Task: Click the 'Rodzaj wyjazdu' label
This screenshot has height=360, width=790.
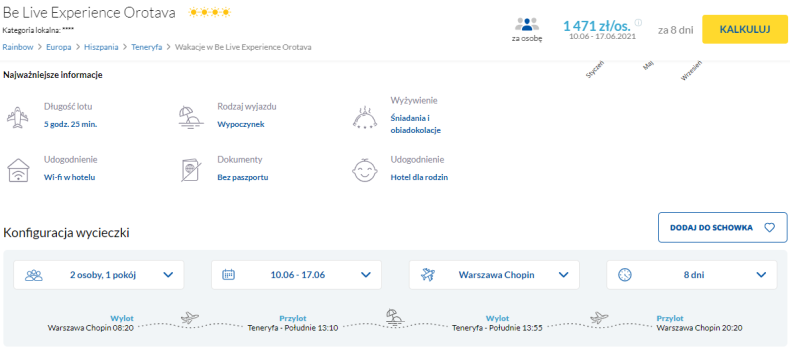Action: 247,107
